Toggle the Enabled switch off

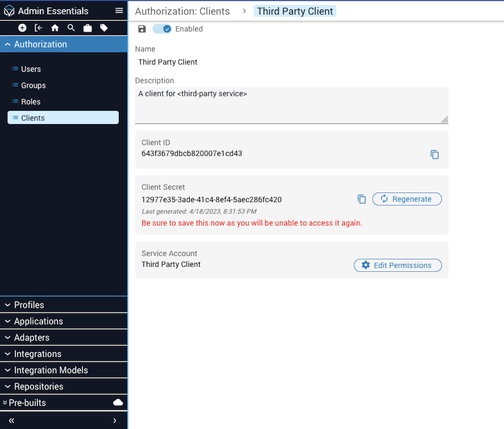tap(162, 29)
